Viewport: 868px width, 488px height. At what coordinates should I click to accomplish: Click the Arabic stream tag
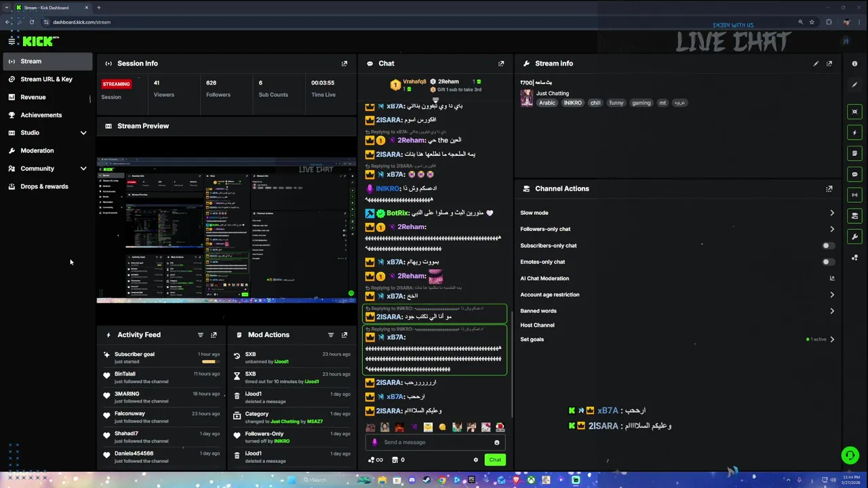[x=547, y=103]
